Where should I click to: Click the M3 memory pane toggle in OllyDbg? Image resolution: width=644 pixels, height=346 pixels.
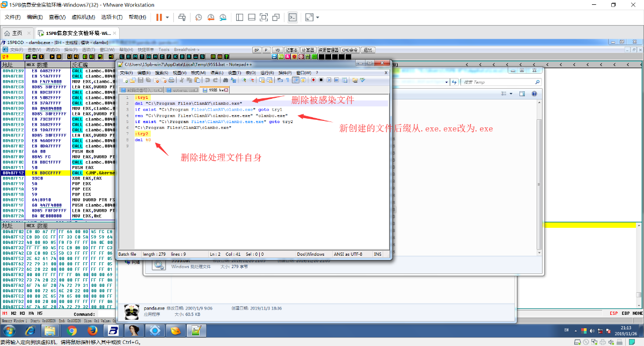click(23, 313)
